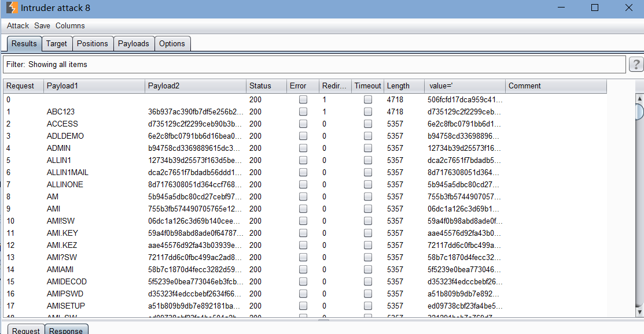This screenshot has height=334, width=644.
Task: Switch to the Payloads tab
Action: (134, 43)
